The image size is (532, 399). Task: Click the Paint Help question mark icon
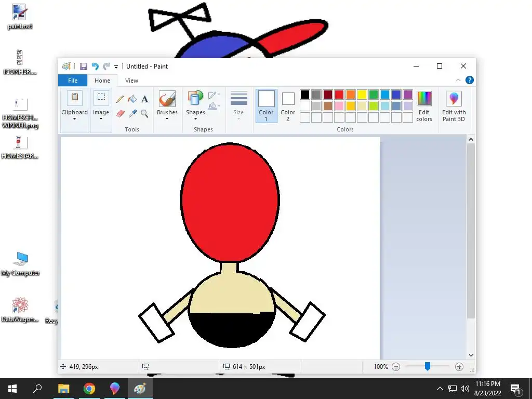(470, 80)
